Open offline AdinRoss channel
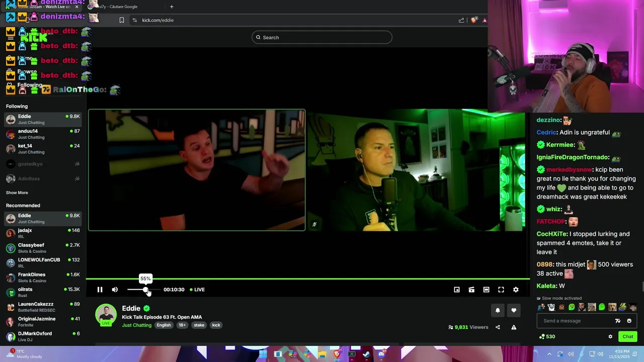 (x=43, y=178)
